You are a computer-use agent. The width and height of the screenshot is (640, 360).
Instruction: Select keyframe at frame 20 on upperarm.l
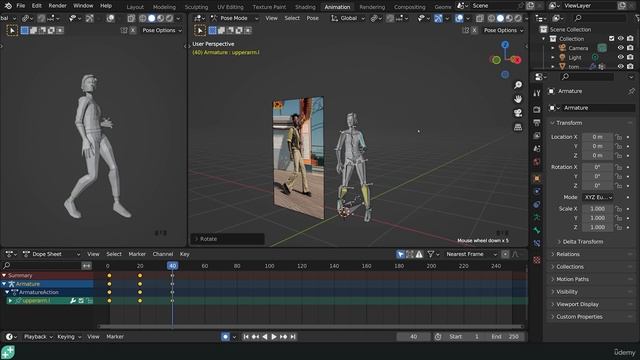(140, 301)
